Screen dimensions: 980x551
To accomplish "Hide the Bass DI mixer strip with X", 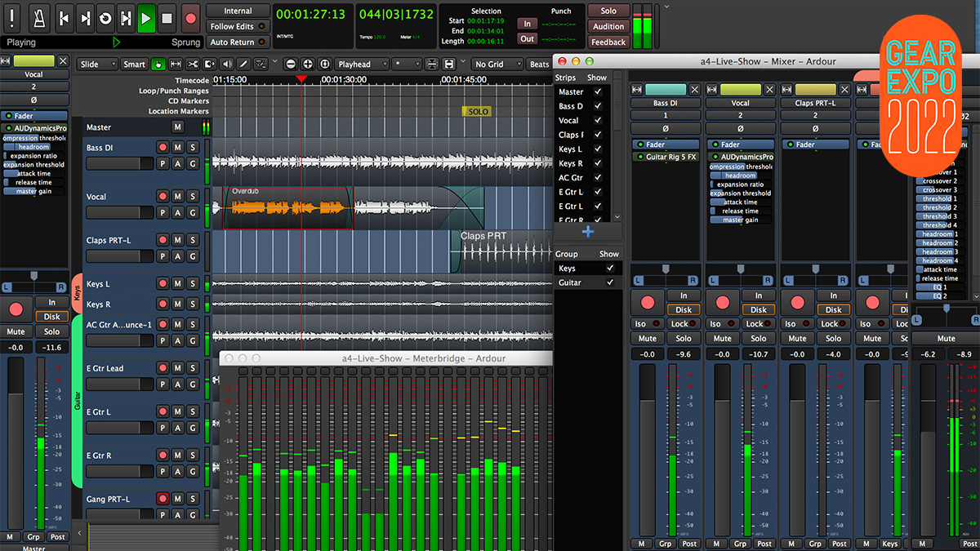I will (x=694, y=90).
